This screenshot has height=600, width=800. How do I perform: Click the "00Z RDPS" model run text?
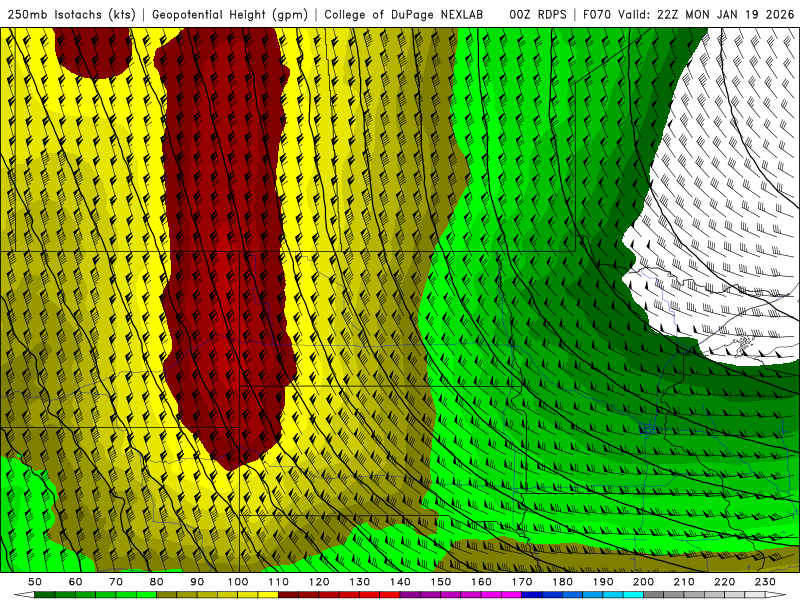tap(537, 14)
